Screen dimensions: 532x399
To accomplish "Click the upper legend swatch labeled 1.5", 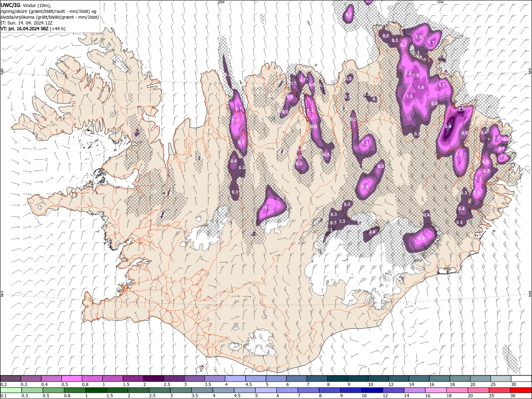I will coord(133,379).
